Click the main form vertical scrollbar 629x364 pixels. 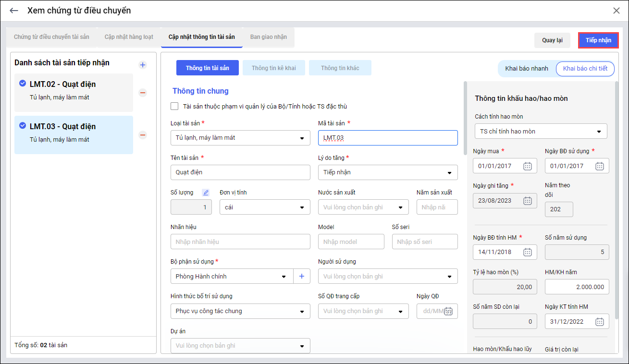click(465, 118)
